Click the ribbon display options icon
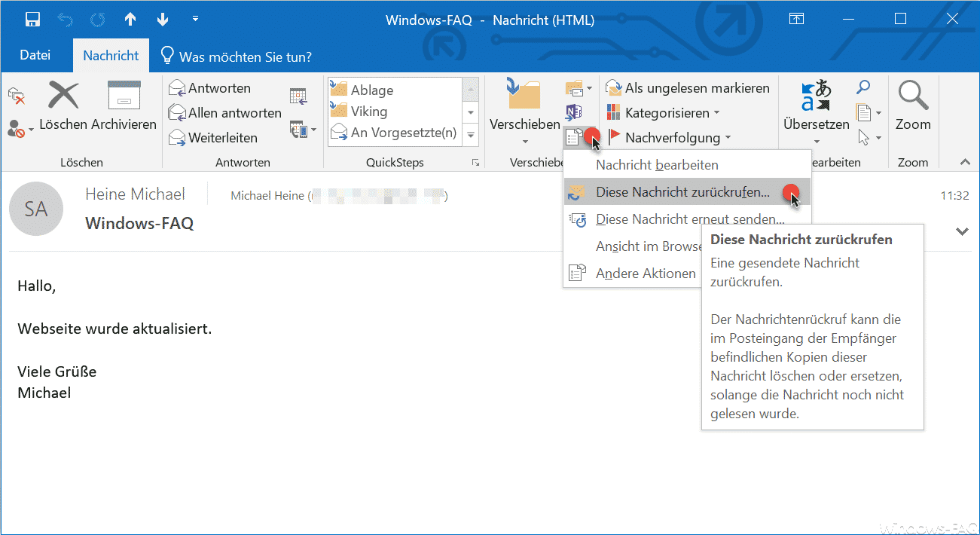Screen dimensions: 980x535 pos(797,20)
